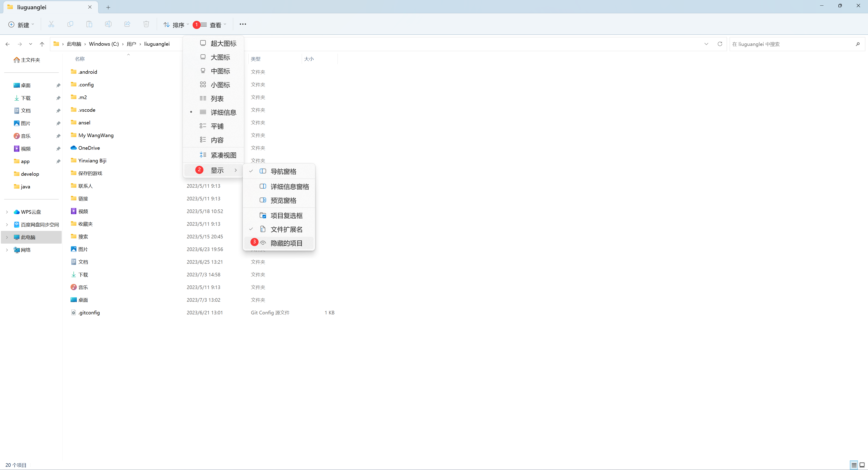
Task: Go forward with the right arrow
Action: pos(20,44)
